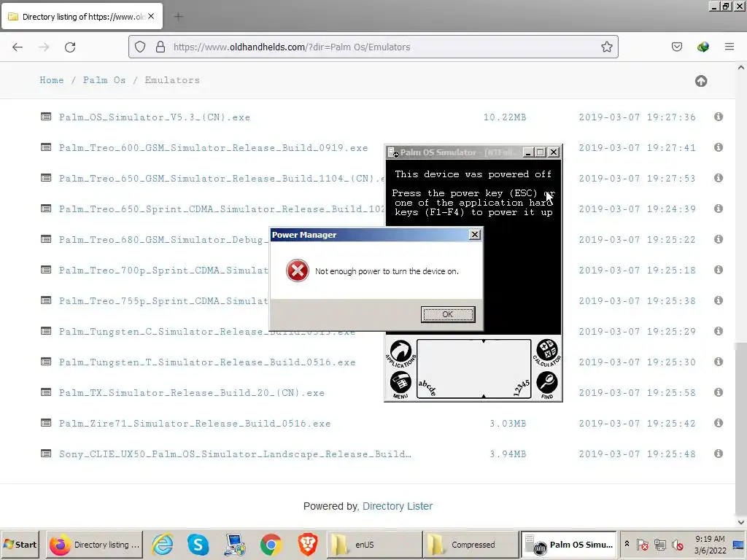Launch Brave browser from the taskbar
The width and height of the screenshot is (747, 560).
307,544
